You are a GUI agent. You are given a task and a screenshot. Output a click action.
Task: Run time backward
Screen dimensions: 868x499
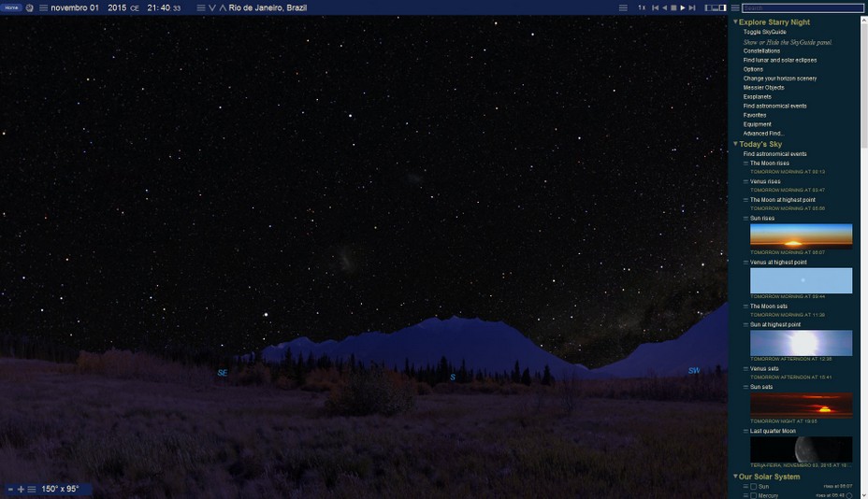click(664, 7)
